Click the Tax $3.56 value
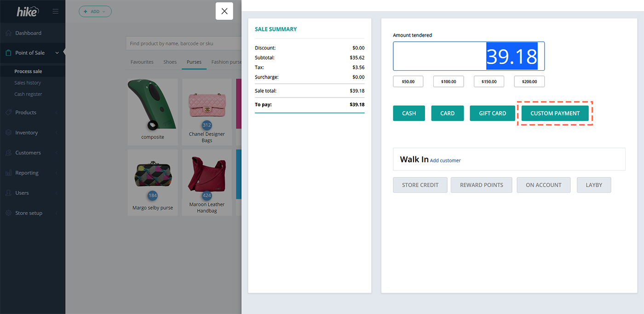This screenshot has height=314, width=644. (358, 68)
